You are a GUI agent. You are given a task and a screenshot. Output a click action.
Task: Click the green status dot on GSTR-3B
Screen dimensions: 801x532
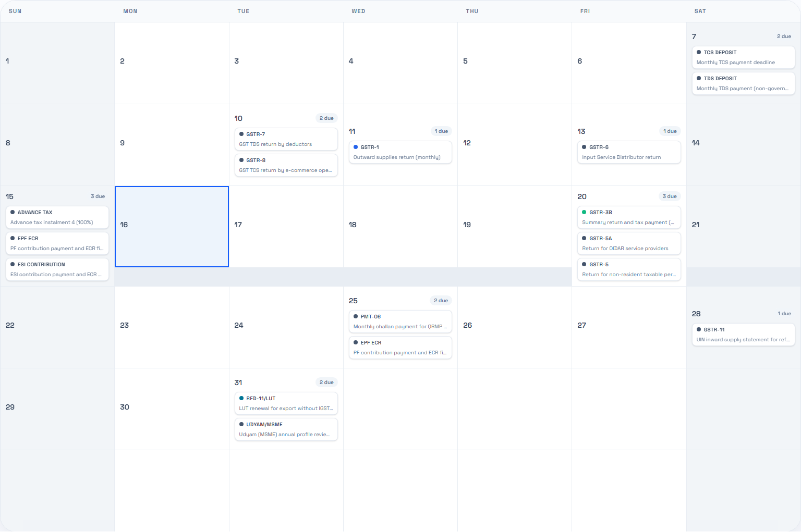(585, 212)
